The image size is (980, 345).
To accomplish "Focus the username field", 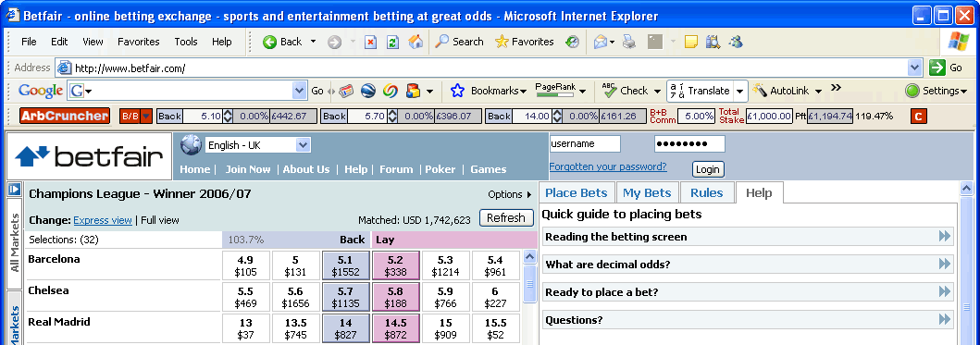I will [585, 143].
